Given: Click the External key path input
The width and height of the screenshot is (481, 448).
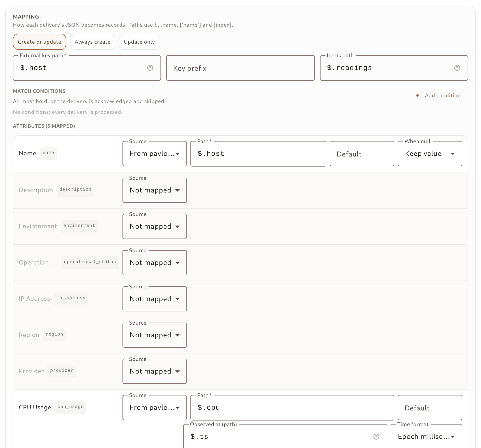Looking at the screenshot, I should tap(87, 68).
